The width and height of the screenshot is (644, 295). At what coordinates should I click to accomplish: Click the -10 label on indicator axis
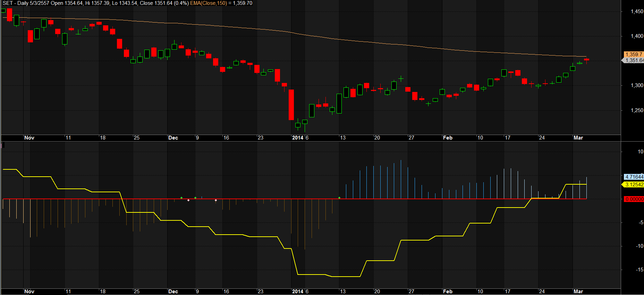639,246
